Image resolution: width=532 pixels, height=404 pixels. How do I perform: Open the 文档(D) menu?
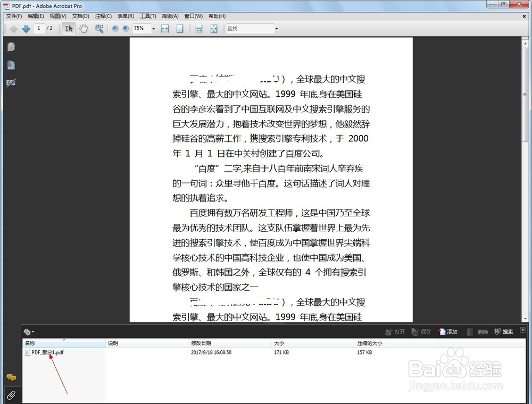click(81, 16)
